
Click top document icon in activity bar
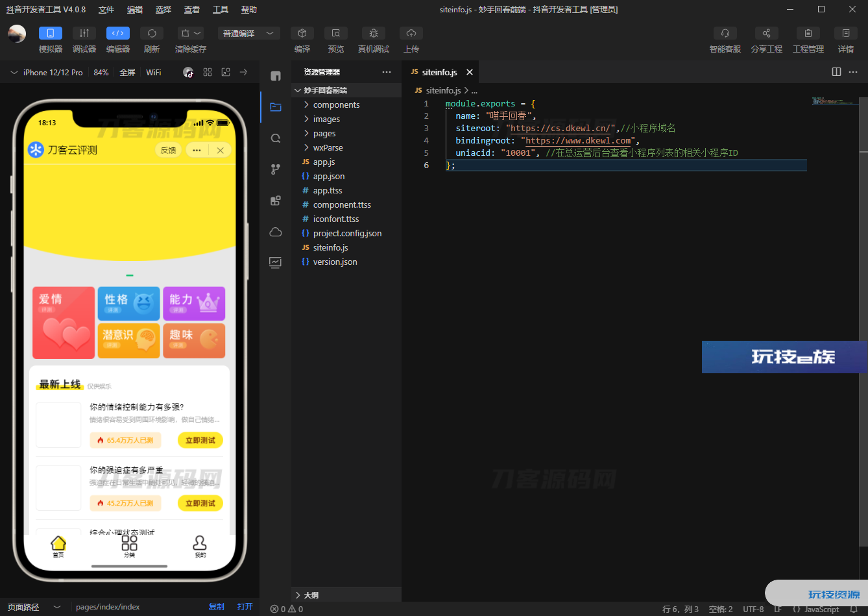point(276,76)
